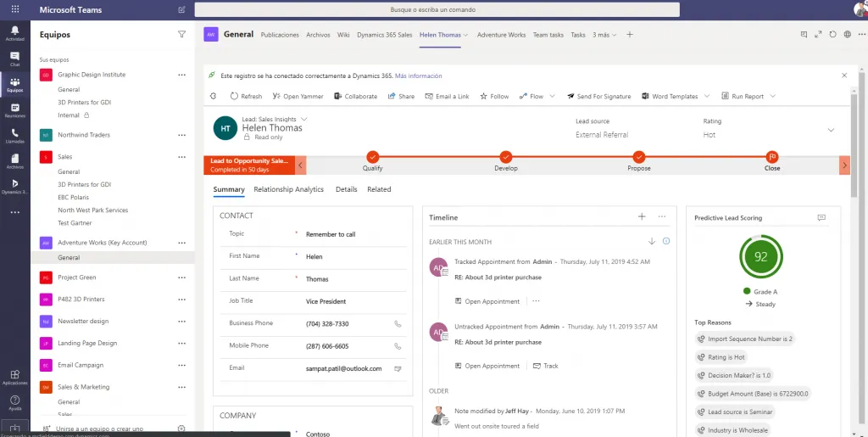
Task: Open Ayuda help icon
Action: click(15, 403)
